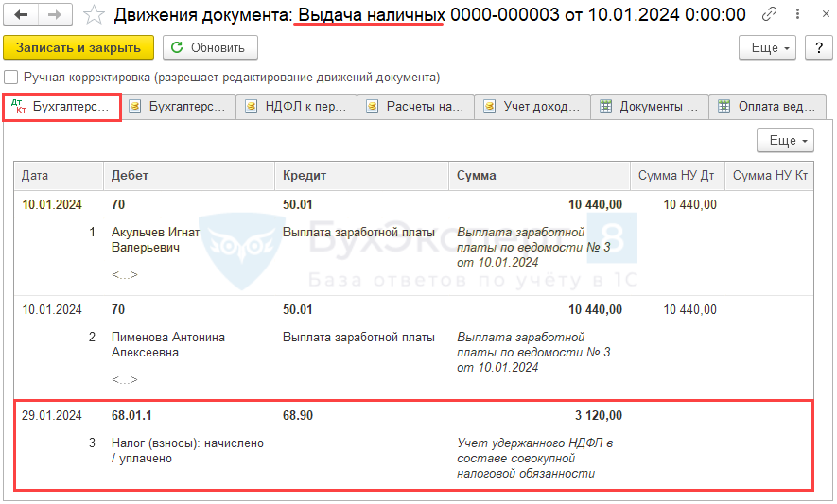
Task: Click the Дебет column header
Action: point(189,176)
